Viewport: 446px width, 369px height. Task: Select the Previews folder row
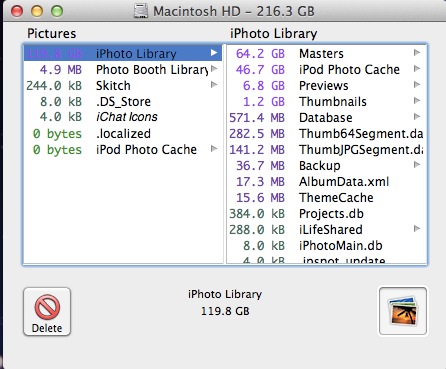[326, 85]
